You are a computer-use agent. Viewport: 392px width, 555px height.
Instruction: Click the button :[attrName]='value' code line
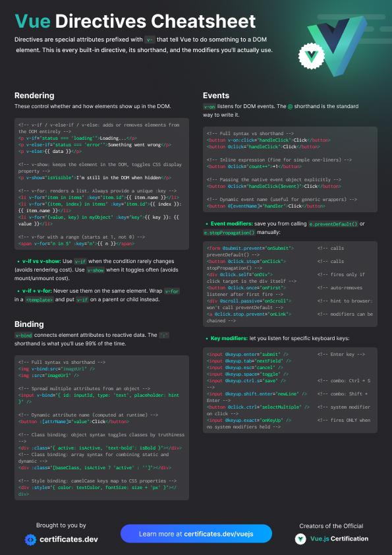74,422
